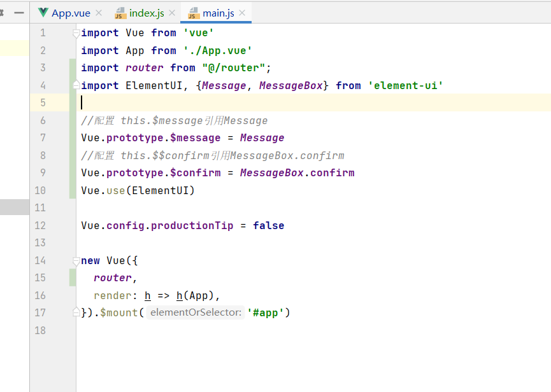Close the index.js tab
551x392 pixels.
point(172,13)
